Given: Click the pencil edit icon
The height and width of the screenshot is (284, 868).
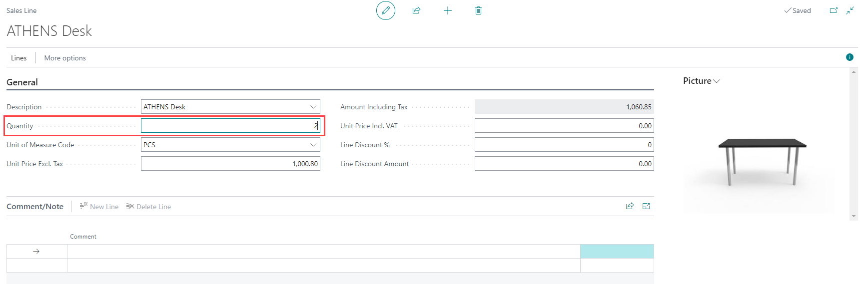Looking at the screenshot, I should click(385, 10).
